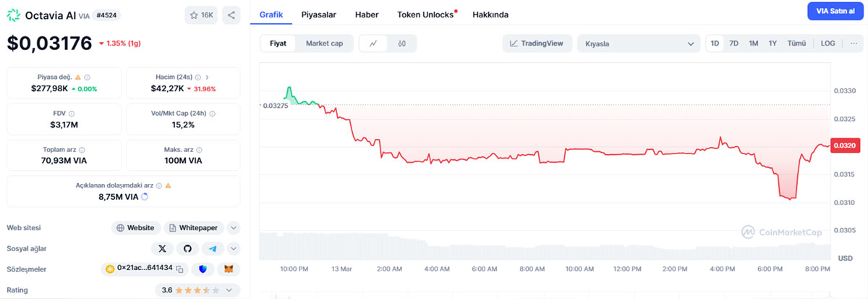Show the Hacim (24s) info icon
Viewport: 868px width, 299px height.
[198, 77]
